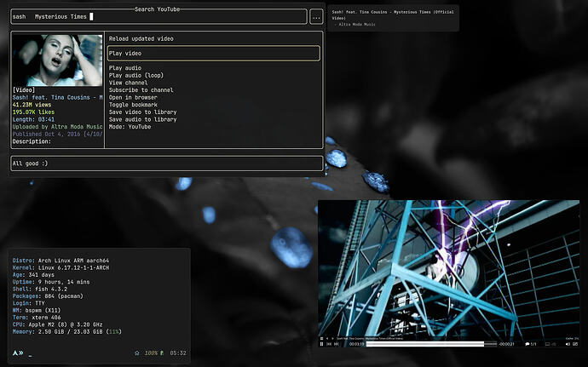Click the mpv volume speaker icon
Image resolution: width=588 pixels, height=367 pixels.
tap(568, 344)
